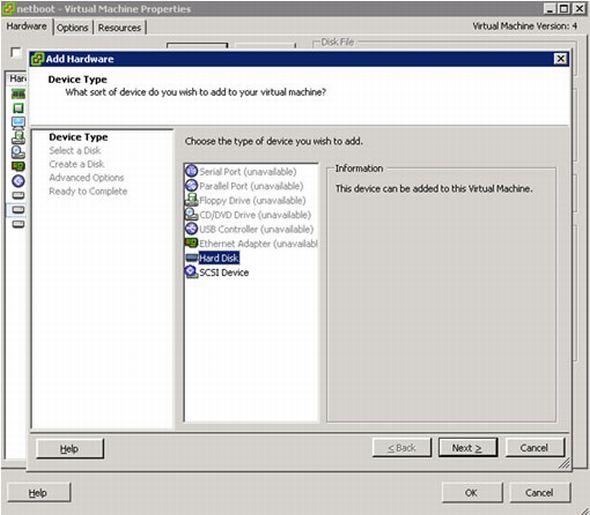The image size is (590, 515).
Task: Select the Serial Port device icon
Action: tap(192, 171)
